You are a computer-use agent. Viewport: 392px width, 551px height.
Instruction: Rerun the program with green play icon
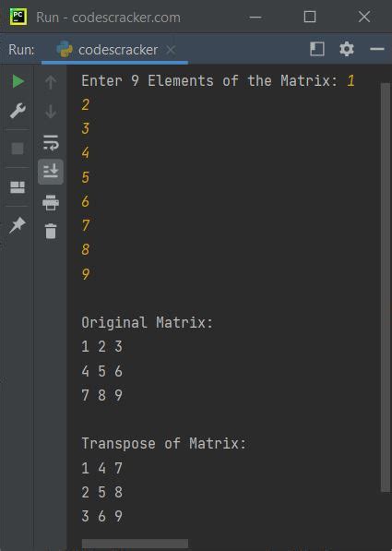(18, 81)
